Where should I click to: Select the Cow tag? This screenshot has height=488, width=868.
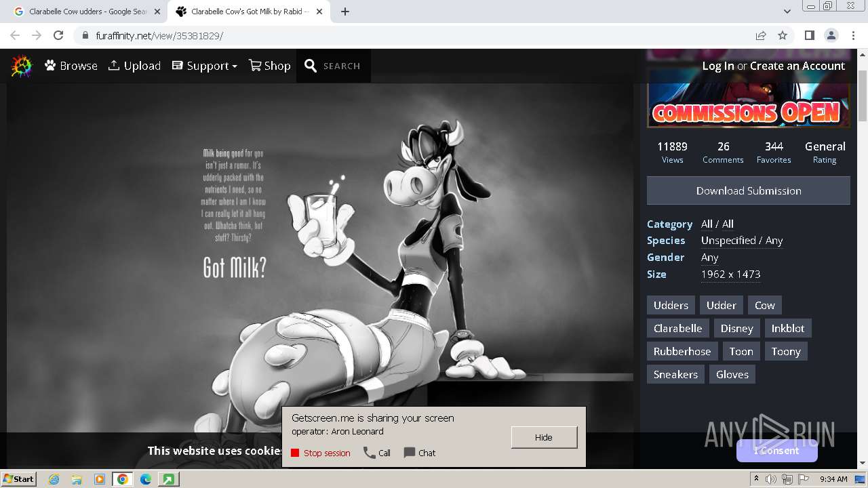click(x=764, y=305)
